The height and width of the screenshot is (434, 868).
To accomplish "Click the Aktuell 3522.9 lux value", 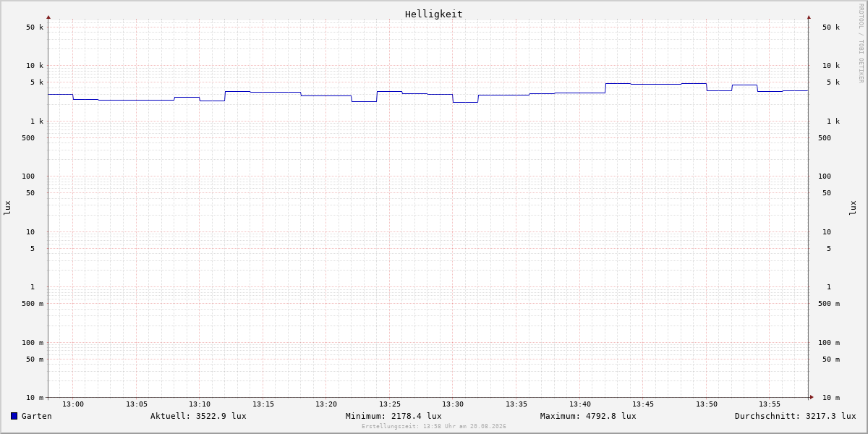I will [198, 416].
